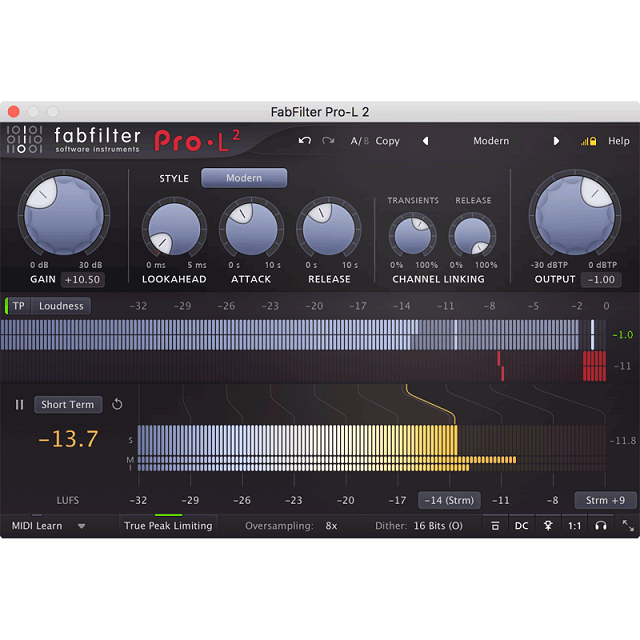Click the Gain value field +10.50
The height and width of the screenshot is (640, 640).
coord(82,280)
